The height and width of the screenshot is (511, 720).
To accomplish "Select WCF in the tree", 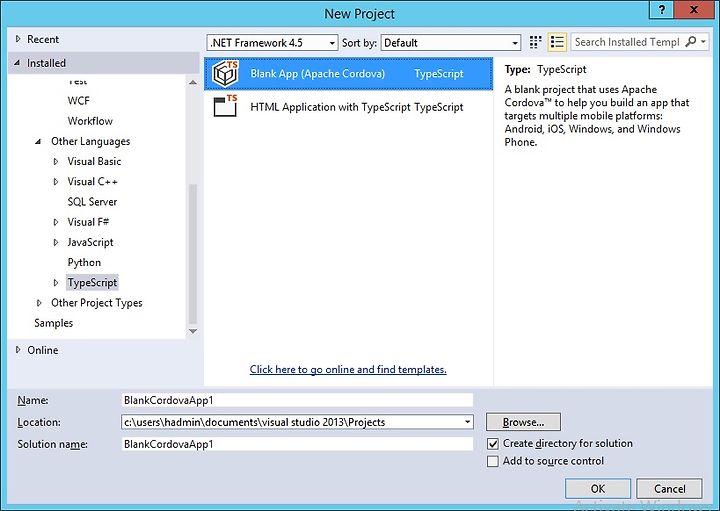I will 79,101.
